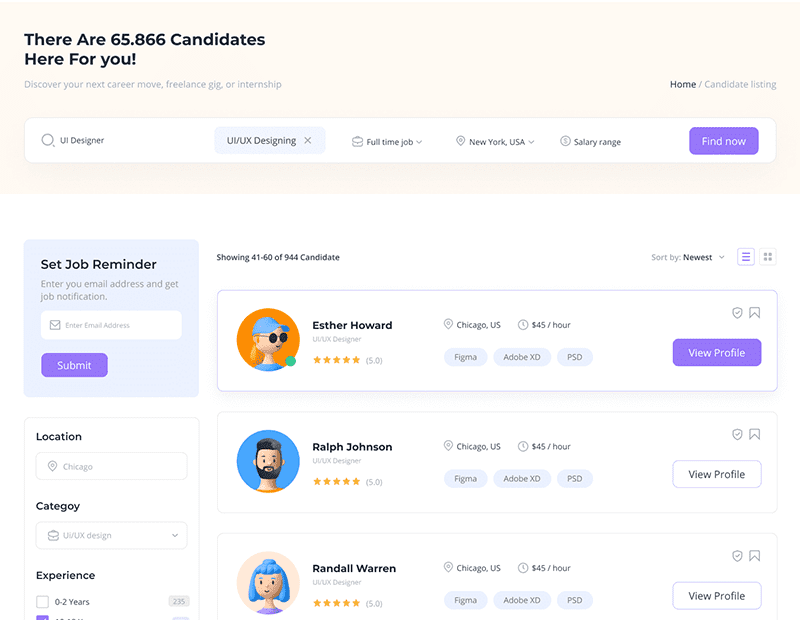Open the Sort by Newest dropdown
This screenshot has height=620, width=800.
[688, 258]
